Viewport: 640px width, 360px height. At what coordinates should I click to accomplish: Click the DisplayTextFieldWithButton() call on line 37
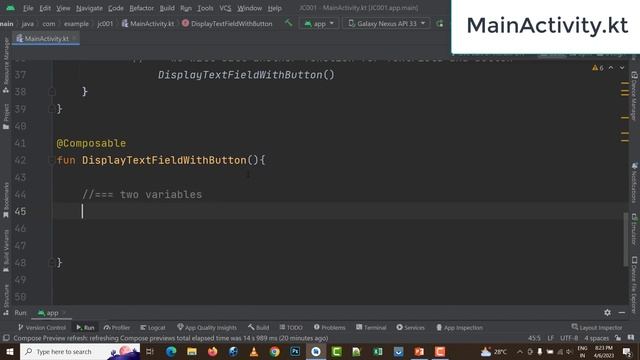pyautogui.click(x=246, y=75)
